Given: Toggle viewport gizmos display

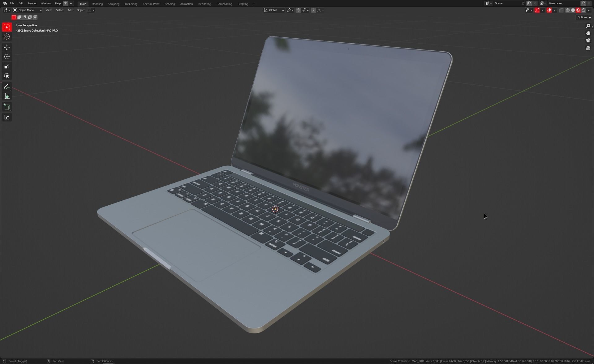Looking at the screenshot, I should coord(537,10).
